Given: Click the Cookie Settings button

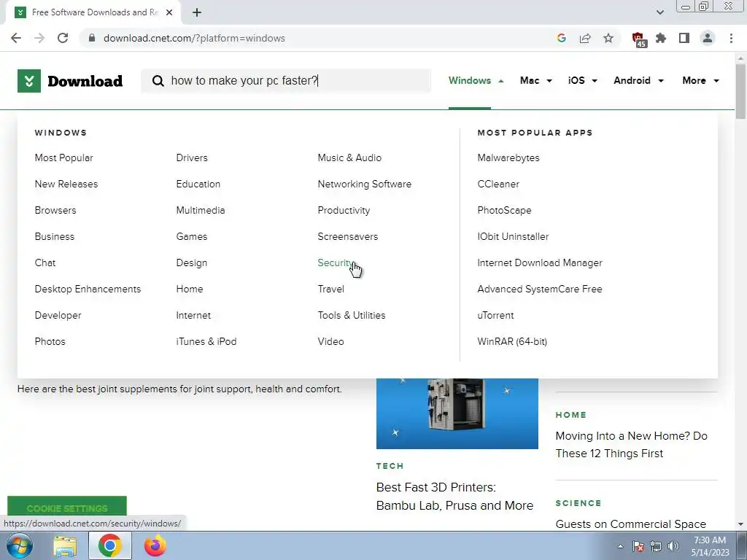Looking at the screenshot, I should pyautogui.click(x=67, y=507).
